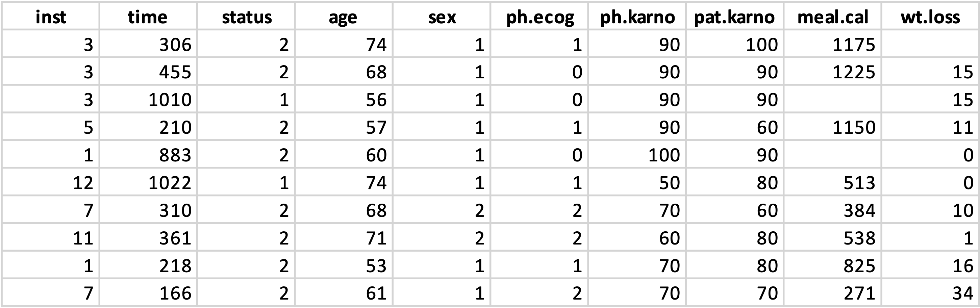Click the ph.karno cell showing 50
The height and width of the screenshot is (308, 980).
(x=637, y=182)
